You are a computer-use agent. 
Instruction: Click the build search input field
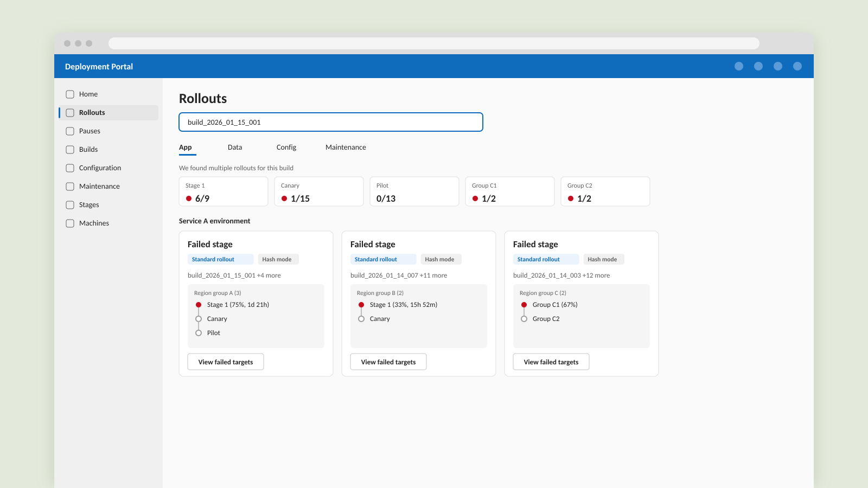point(331,122)
